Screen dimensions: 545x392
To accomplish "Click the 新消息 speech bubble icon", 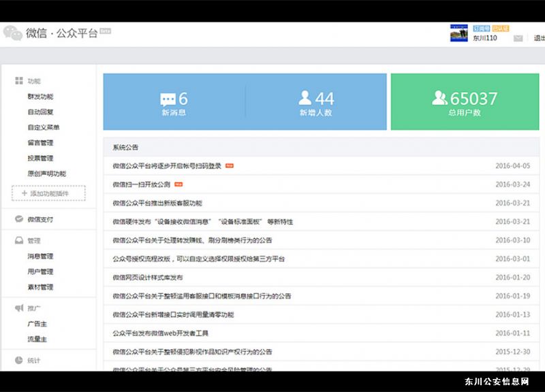I will 168,99.
